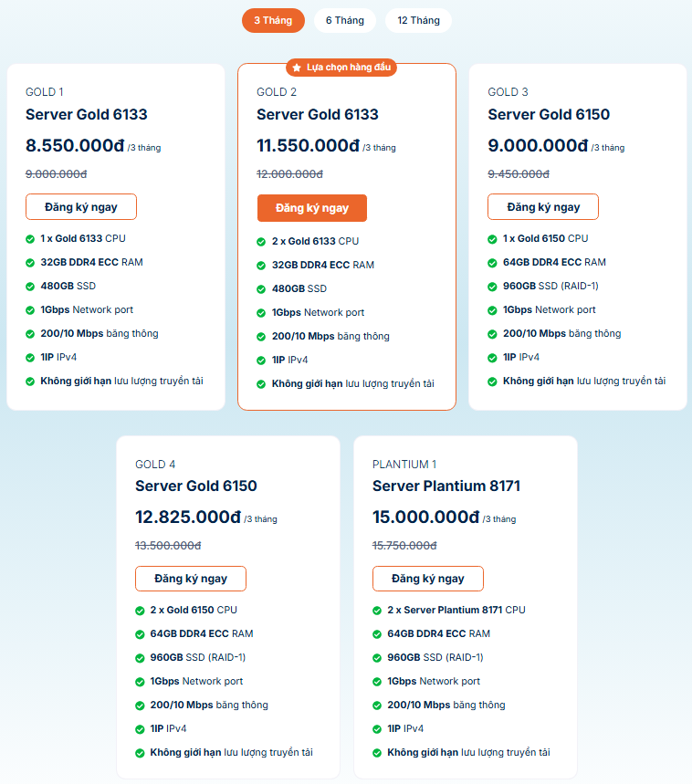Switch to the 6 Tháng billing tab
Screen dimensions: 692x784
(344, 20)
